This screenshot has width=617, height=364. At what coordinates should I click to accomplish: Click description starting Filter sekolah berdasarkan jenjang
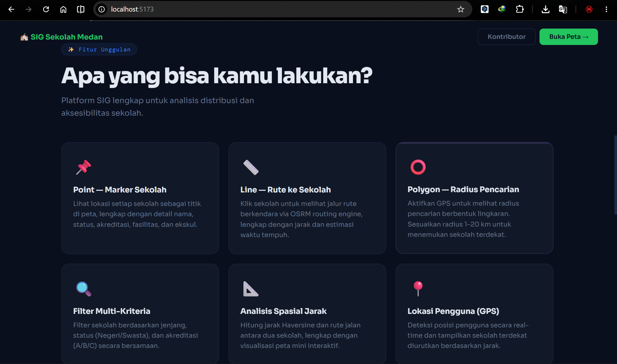coord(135,335)
